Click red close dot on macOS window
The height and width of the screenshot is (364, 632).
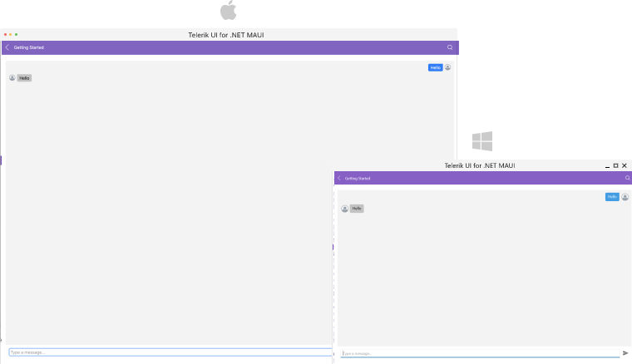pos(5,35)
